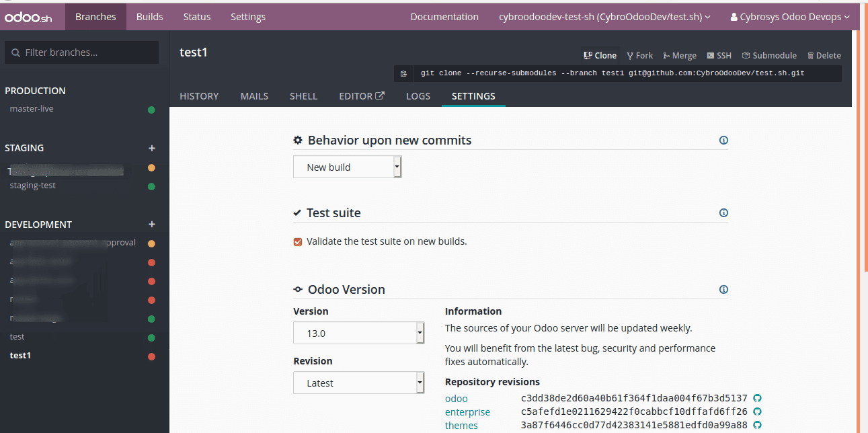Screen dimensions: 868x433
Task: Open the themes repository link
Action: tap(461, 426)
